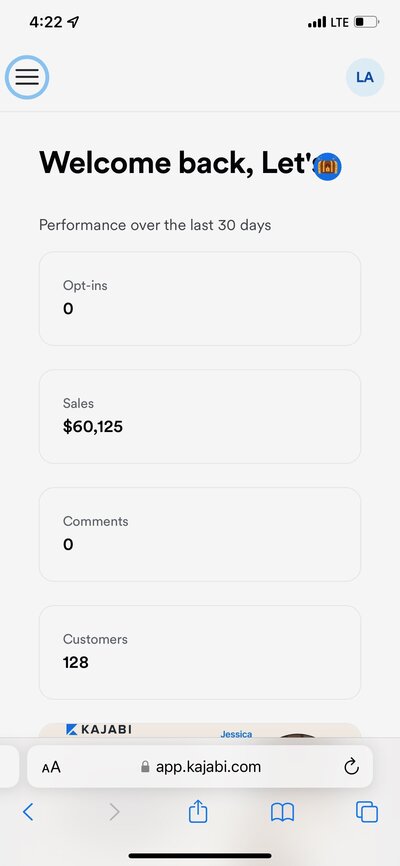Open the Opt-ins performance card
The image size is (400, 866).
[199, 299]
